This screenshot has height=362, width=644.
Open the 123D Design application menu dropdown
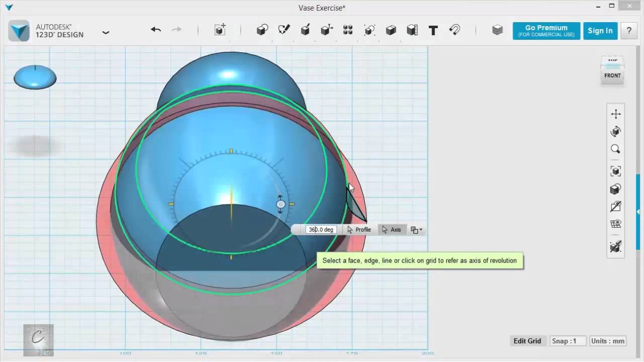pos(106,32)
